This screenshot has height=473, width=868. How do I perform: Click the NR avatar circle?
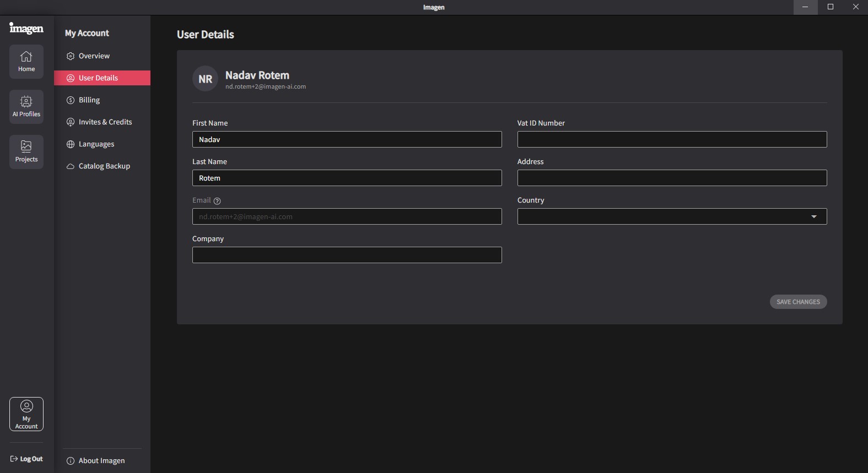[205, 79]
